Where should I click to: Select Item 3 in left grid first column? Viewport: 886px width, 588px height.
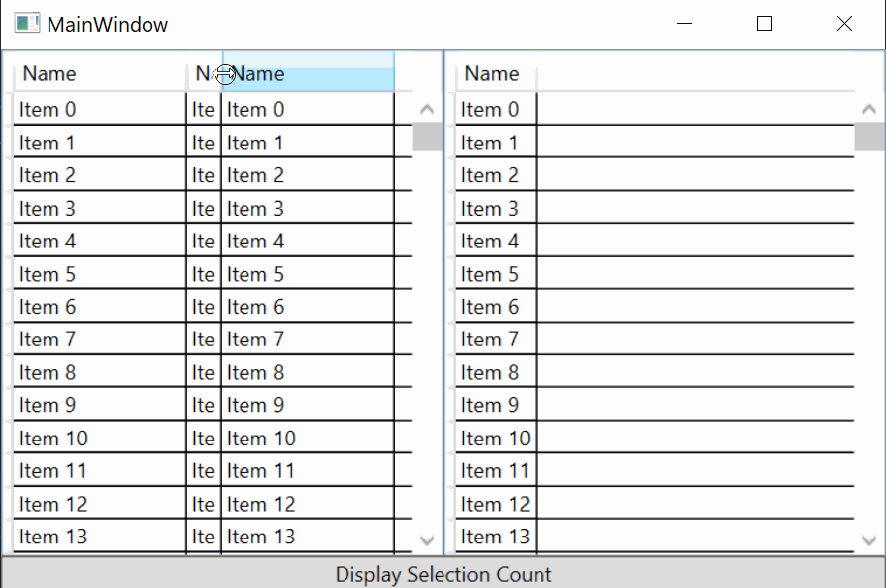(x=100, y=209)
